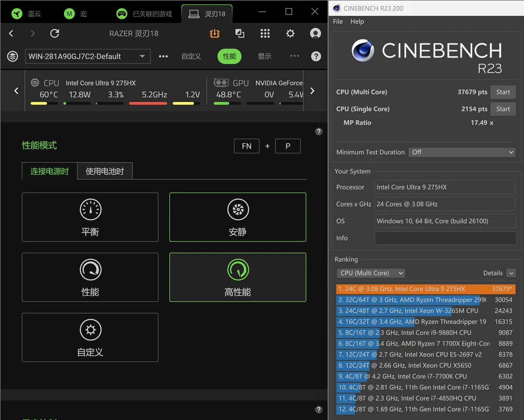Open Cinebench File menu
The width and height of the screenshot is (524, 420).
coord(338,22)
